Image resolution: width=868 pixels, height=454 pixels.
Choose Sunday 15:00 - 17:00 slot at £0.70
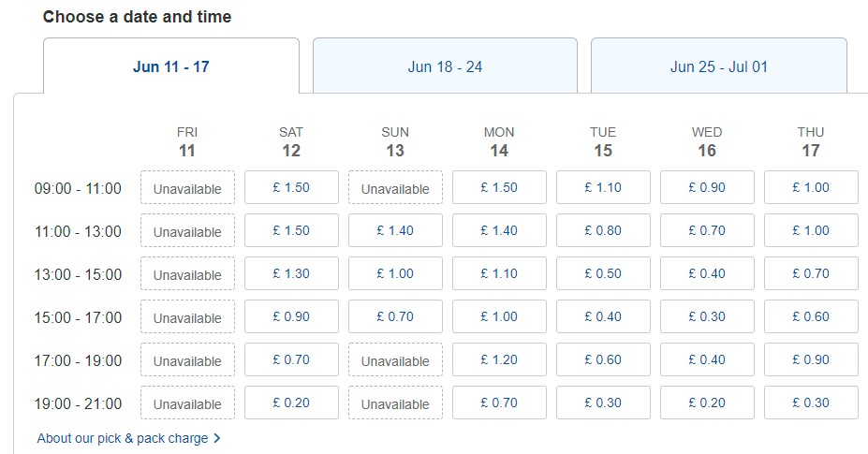(x=395, y=316)
